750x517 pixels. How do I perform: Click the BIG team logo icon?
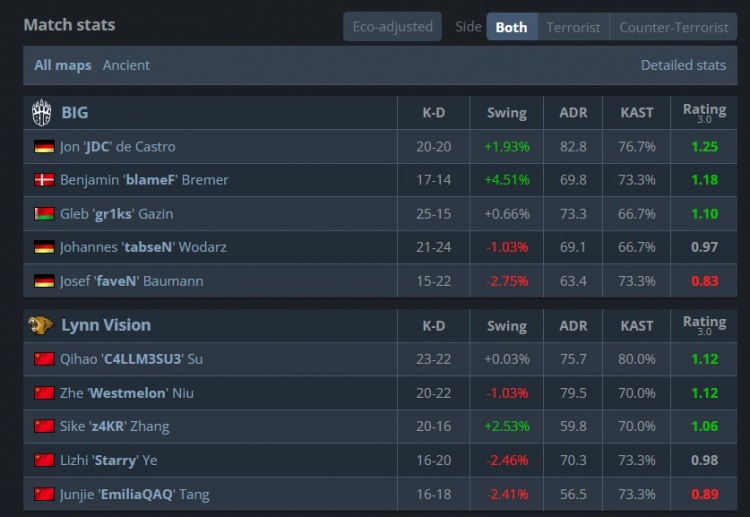[42, 112]
